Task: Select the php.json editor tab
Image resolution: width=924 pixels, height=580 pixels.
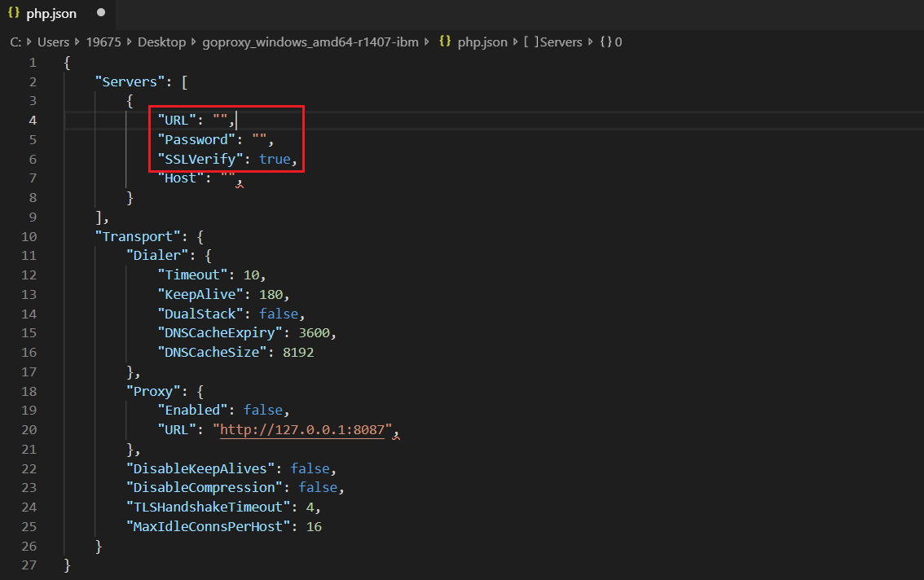Action: click(51, 14)
